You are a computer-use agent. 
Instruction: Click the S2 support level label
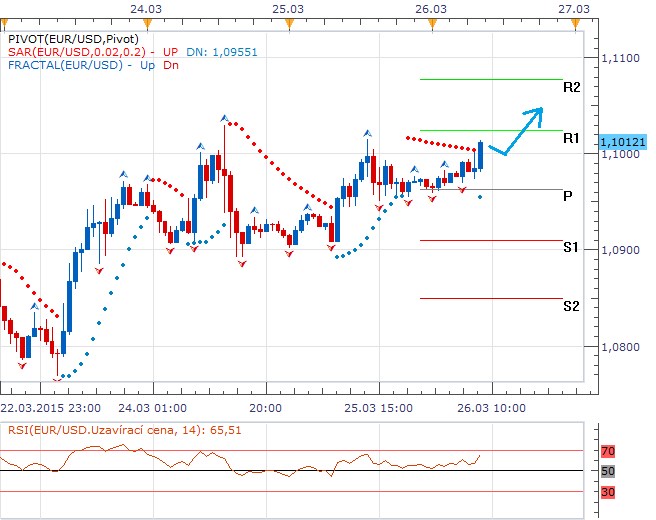[x=571, y=306]
